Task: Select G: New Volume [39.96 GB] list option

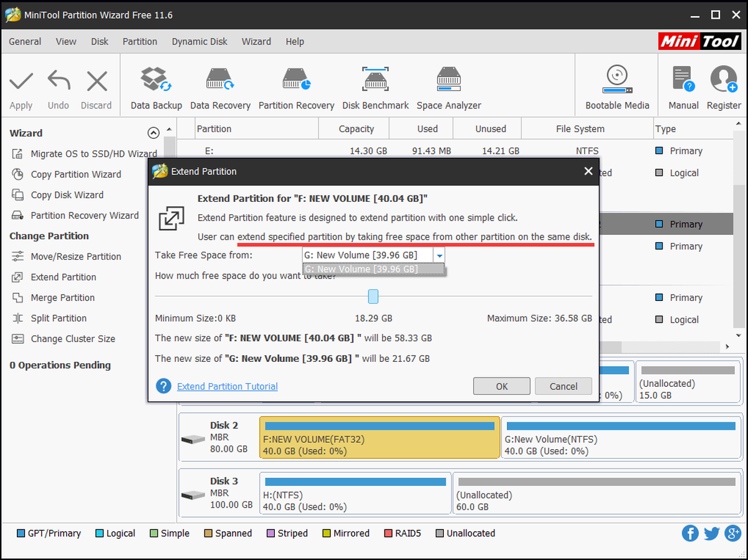Action: 374,269
